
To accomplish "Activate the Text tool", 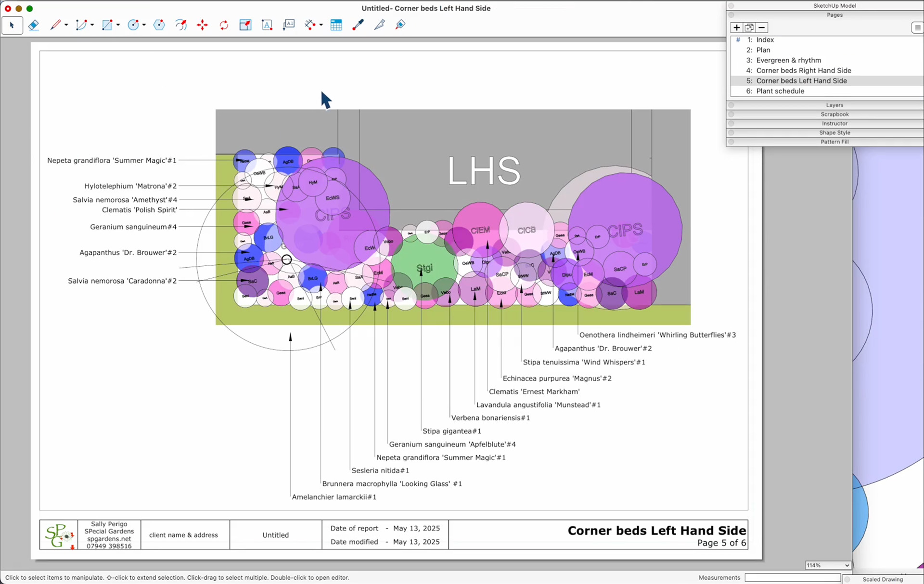I will tap(267, 25).
